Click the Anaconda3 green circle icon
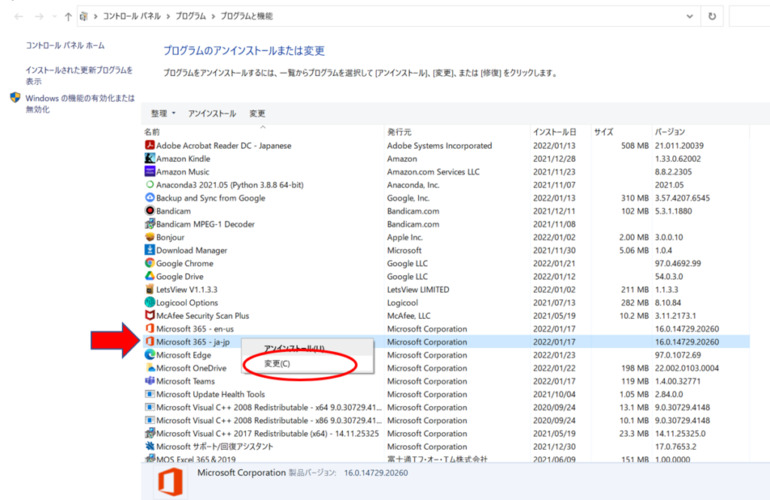This screenshot has width=770, height=500. 150,185
